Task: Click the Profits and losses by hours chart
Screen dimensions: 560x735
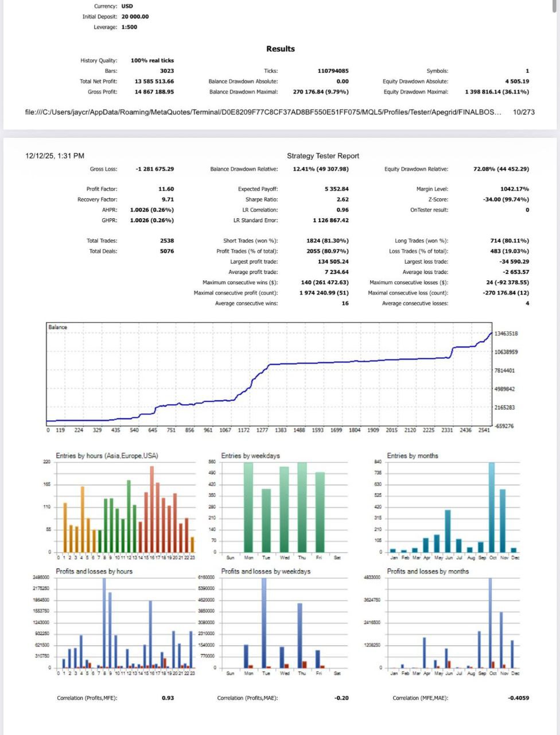Action: pos(125,624)
